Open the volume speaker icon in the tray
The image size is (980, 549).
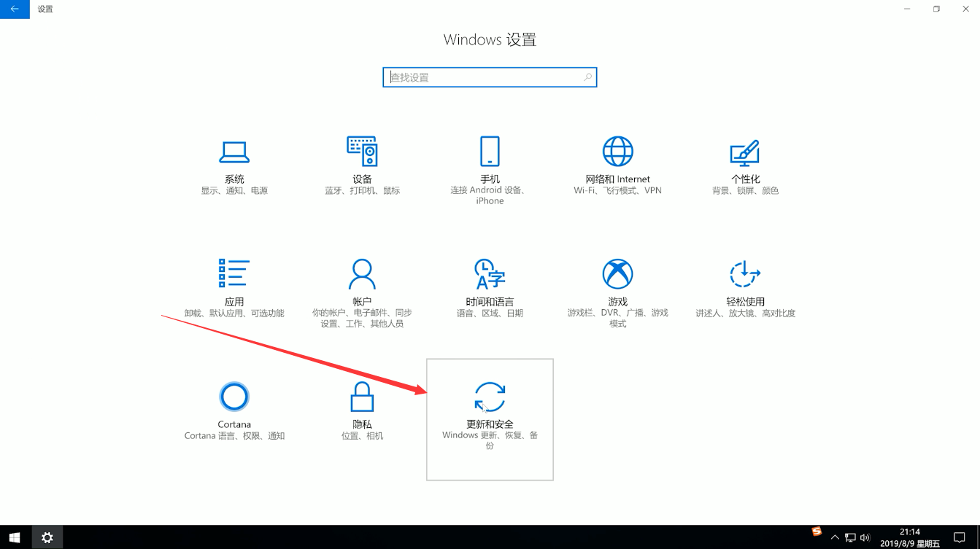[x=865, y=538]
